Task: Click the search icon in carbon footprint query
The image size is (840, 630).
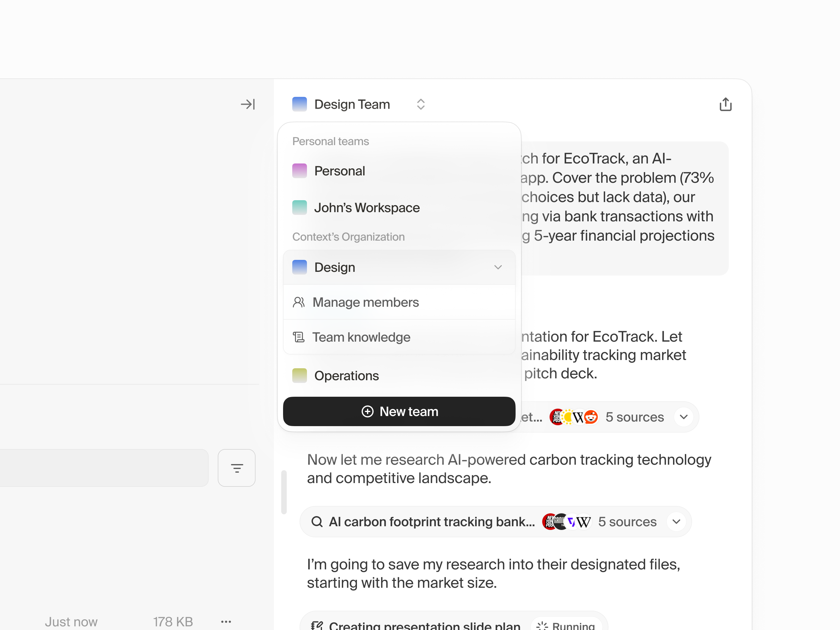Action: (x=317, y=522)
